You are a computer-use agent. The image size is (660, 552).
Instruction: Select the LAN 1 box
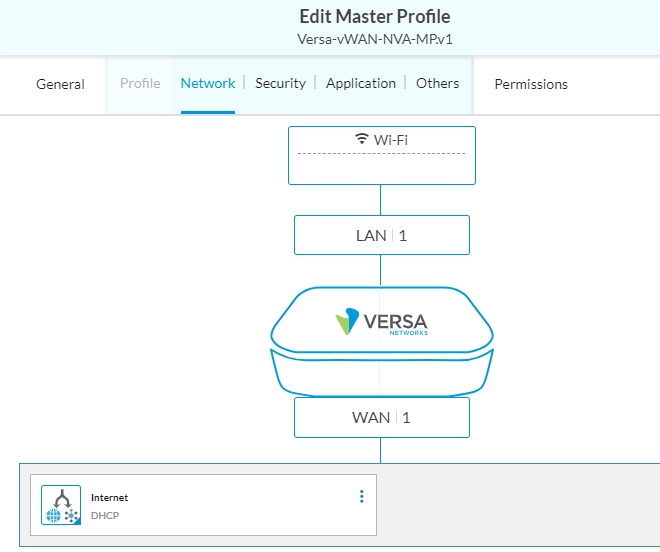(382, 235)
